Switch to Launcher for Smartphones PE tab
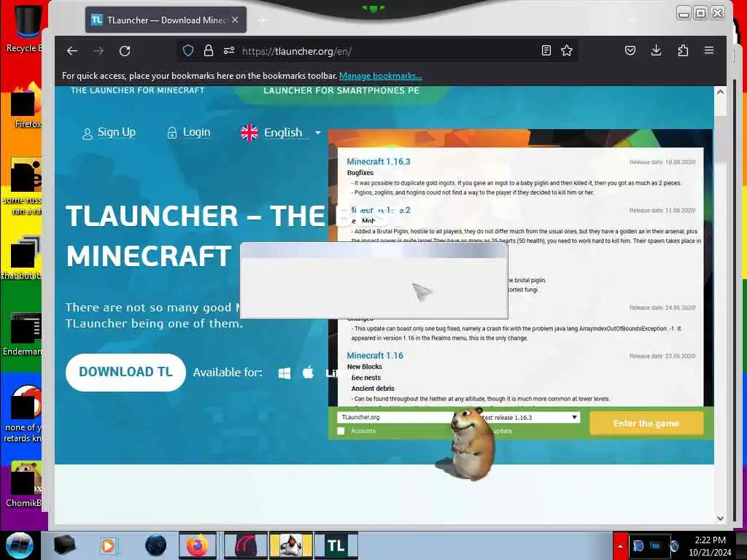747x560 pixels. coord(341,90)
